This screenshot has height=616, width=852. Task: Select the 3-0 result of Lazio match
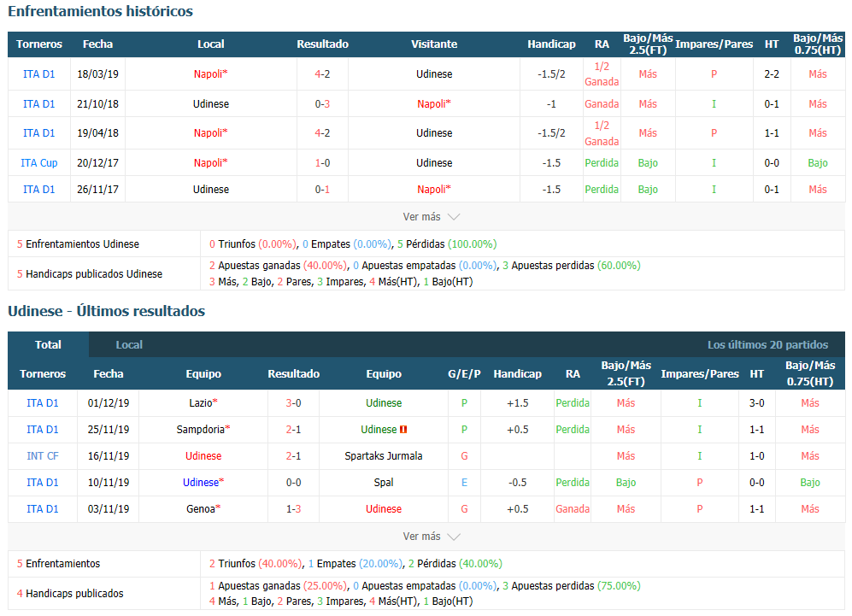[293, 402]
